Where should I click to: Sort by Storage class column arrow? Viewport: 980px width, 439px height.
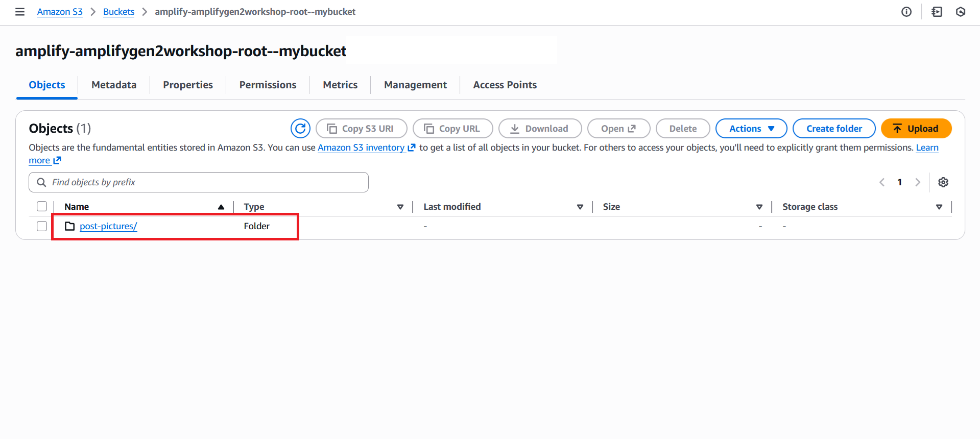point(939,207)
